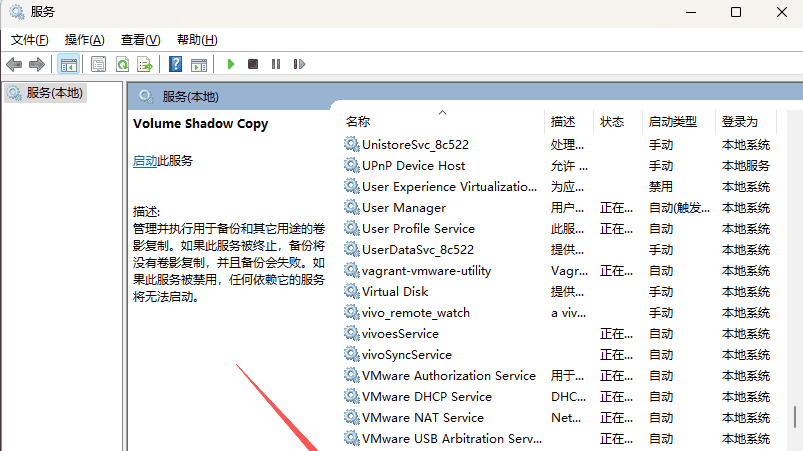
Task: Stop service with square stop icon
Action: (253, 64)
